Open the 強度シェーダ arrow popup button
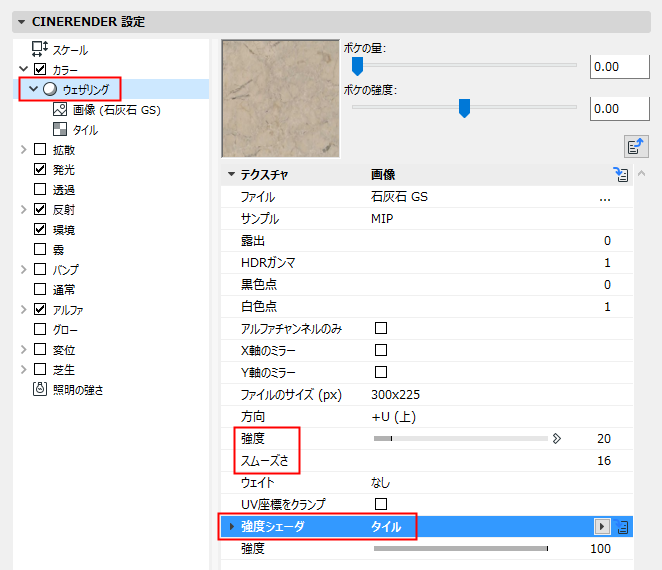This screenshot has height=570, width=662. tap(602, 527)
